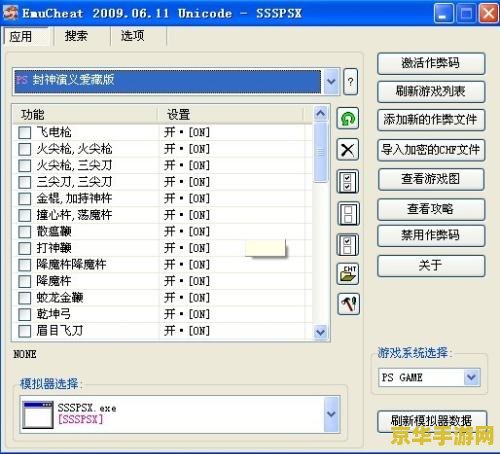Screen dimensions: 500x454
Task: Click the 开 [ON] setting for 眉目飞刀
Action: [187, 331]
